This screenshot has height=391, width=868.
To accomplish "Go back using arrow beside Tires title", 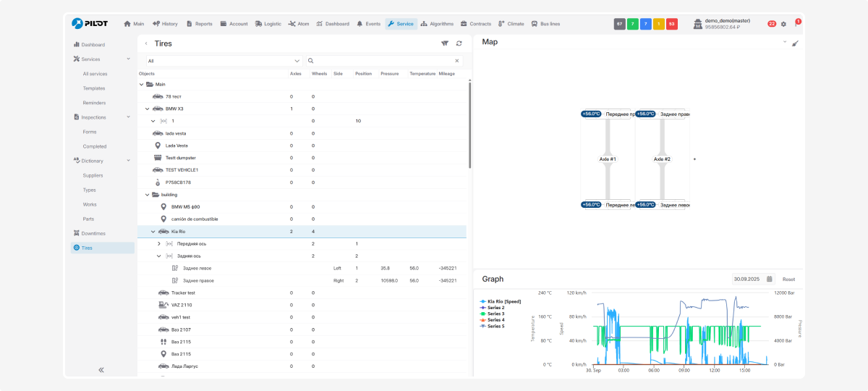I will tap(146, 43).
